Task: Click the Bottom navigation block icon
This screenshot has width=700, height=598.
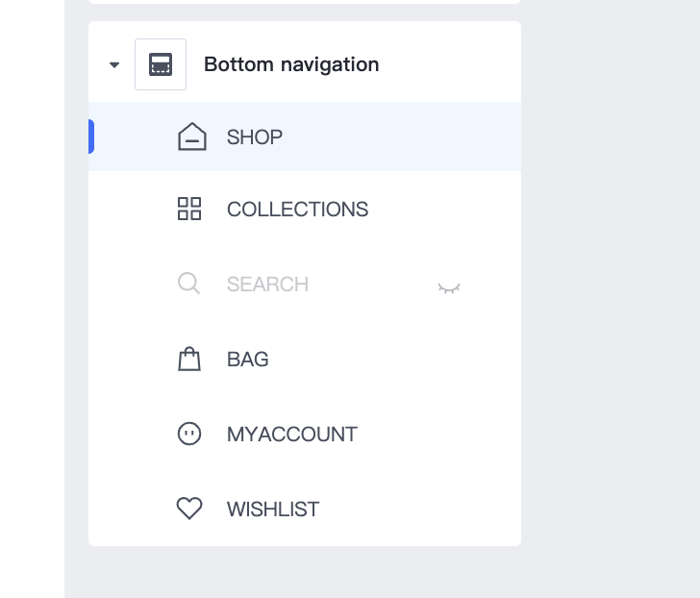Action: pos(161,64)
